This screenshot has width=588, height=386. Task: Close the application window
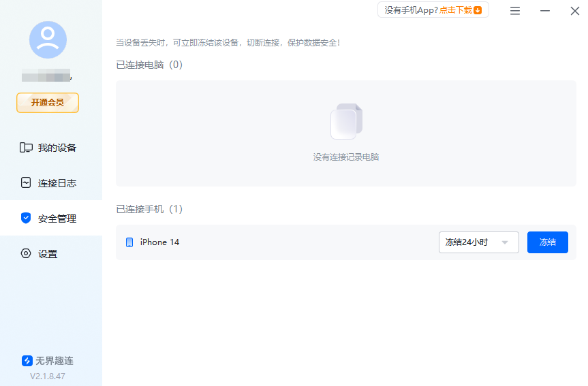575,11
